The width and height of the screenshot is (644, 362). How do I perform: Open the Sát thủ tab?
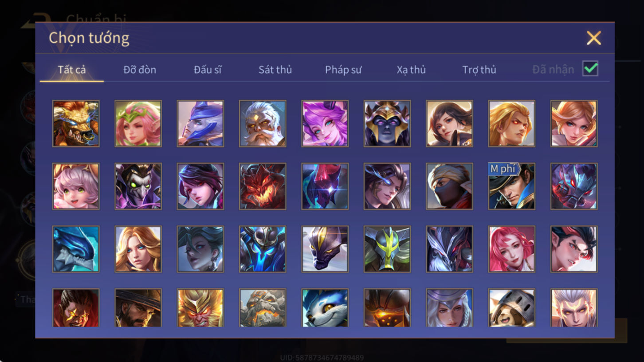point(275,70)
